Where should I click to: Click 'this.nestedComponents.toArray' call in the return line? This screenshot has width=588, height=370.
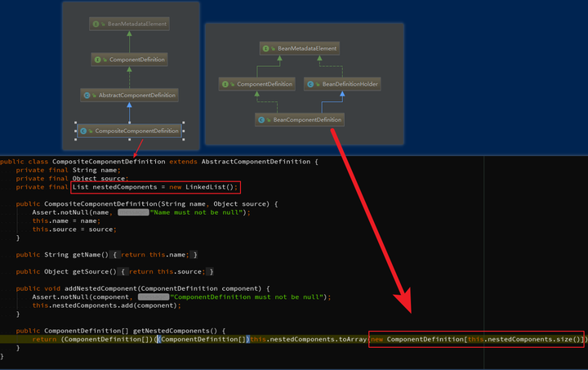click(x=308, y=339)
